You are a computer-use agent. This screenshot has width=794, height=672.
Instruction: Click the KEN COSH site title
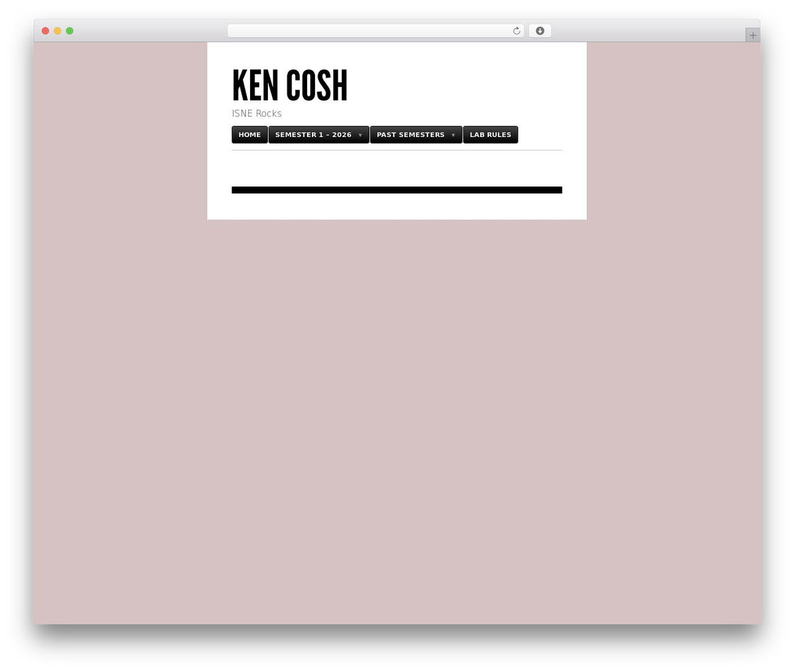pos(290,86)
